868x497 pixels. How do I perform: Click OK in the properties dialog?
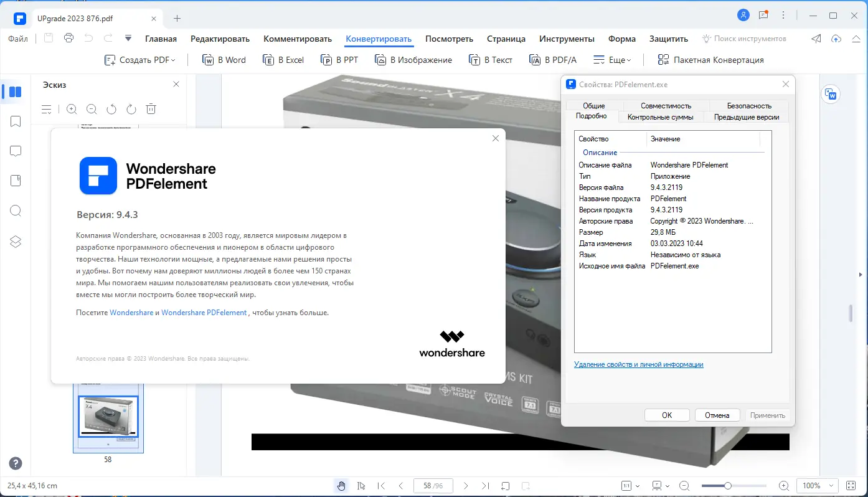[667, 415]
